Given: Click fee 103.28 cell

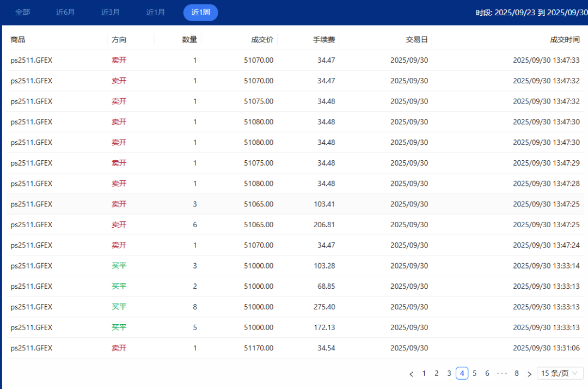Looking at the screenshot, I should 324,265.
